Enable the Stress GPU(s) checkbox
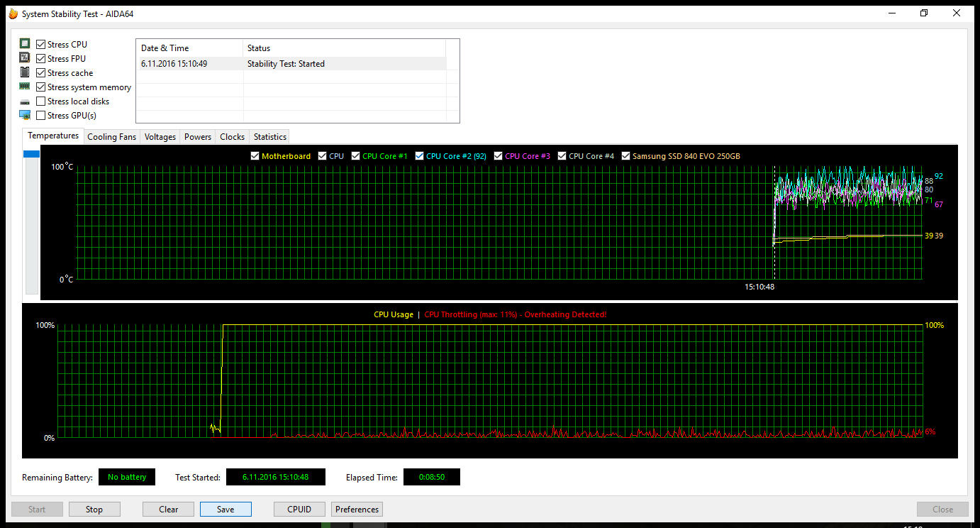This screenshot has width=980, height=528. point(40,115)
